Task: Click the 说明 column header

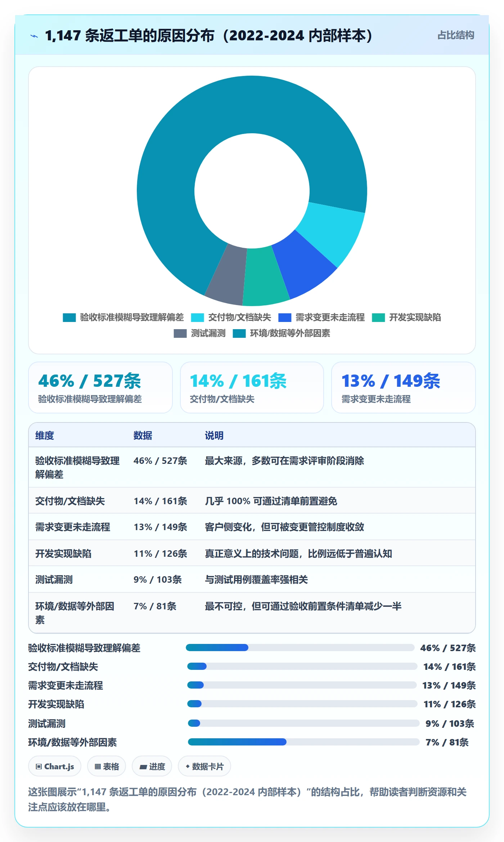Action: [214, 435]
